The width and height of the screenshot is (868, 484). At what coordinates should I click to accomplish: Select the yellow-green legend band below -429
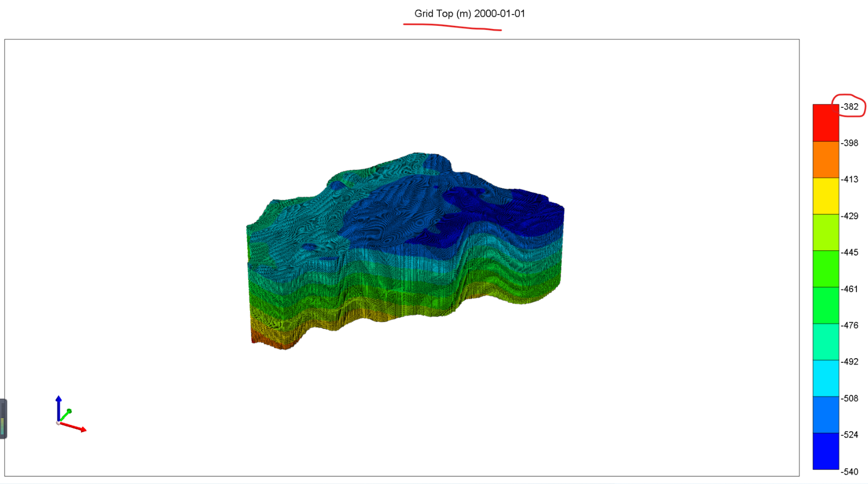coord(825,232)
